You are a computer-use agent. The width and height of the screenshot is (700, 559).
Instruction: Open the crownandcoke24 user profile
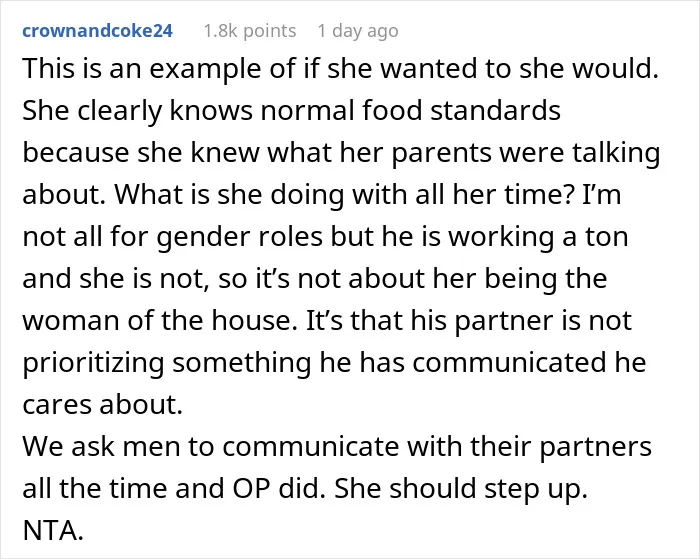[x=97, y=31]
